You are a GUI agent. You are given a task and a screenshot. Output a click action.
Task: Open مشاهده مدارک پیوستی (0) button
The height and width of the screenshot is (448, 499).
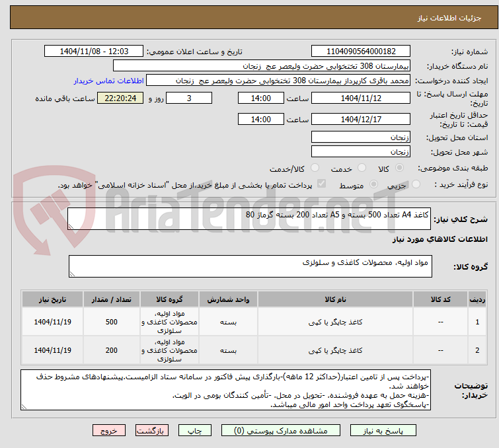281,431
